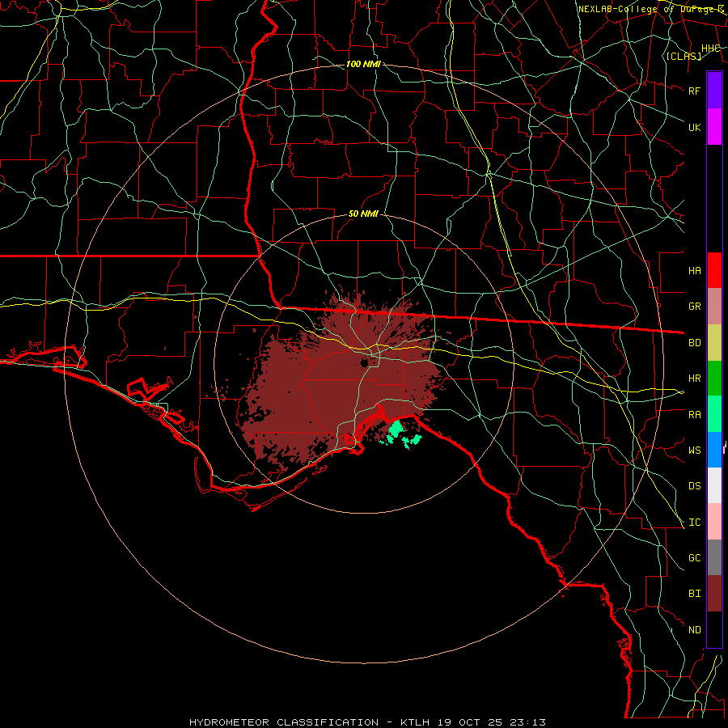The image size is (728, 728).
Task: Select the red HA legend swatch
Action: 714,270
